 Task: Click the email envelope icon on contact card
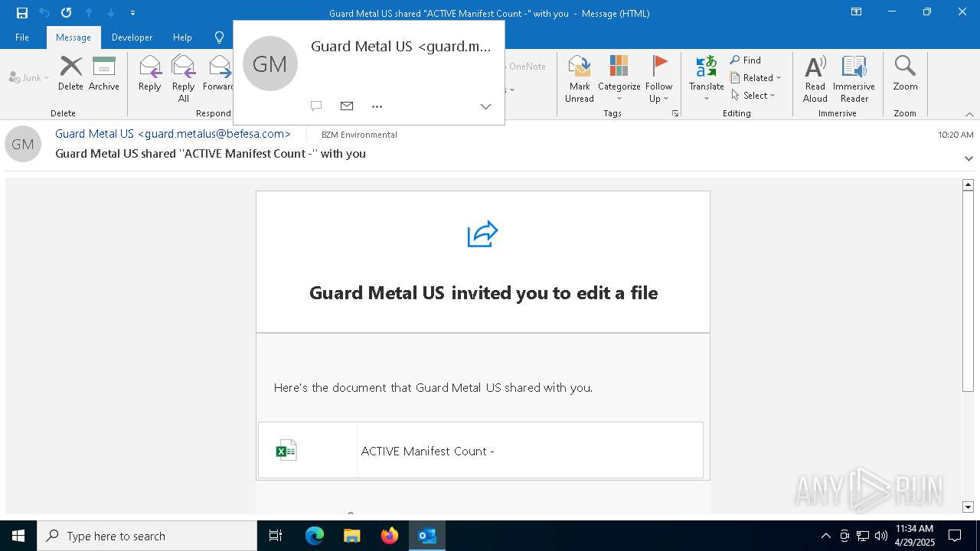[347, 106]
